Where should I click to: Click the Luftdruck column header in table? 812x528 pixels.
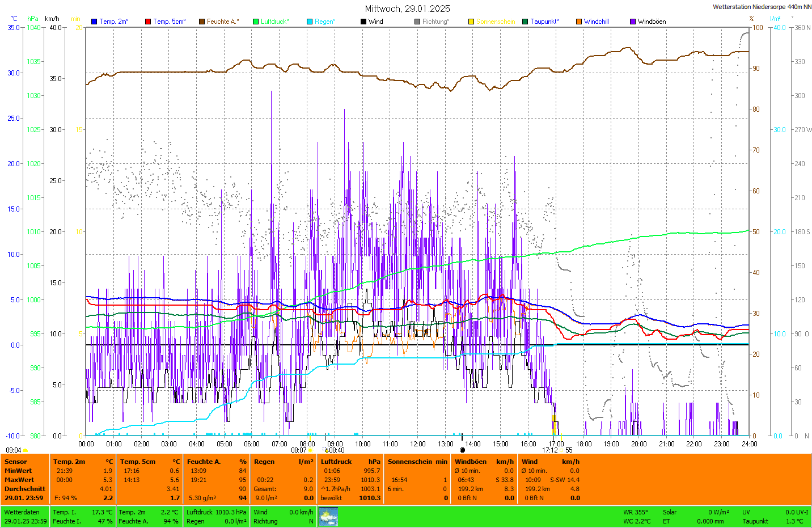coord(336,462)
